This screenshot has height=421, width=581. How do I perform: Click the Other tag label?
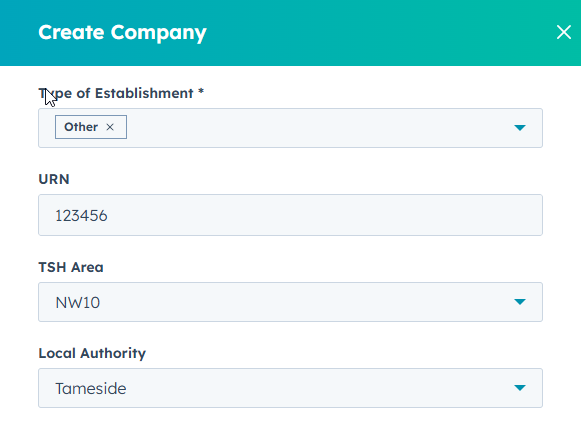[81, 127]
